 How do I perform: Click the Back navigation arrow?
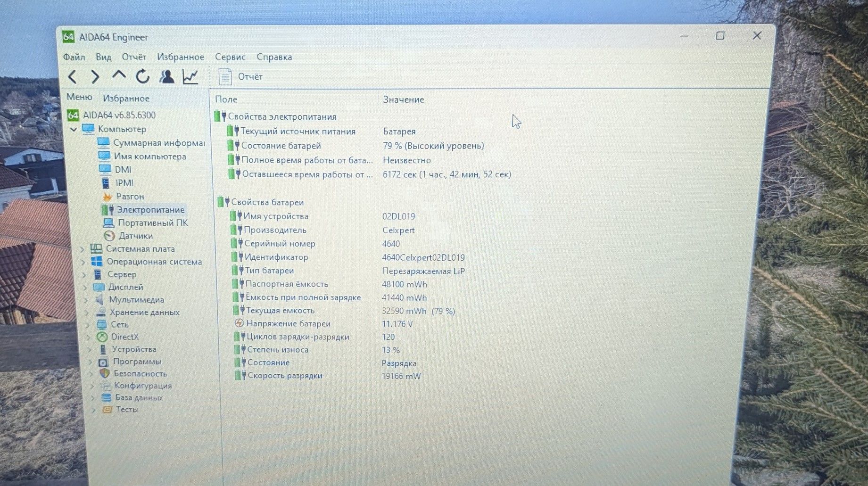(x=73, y=76)
